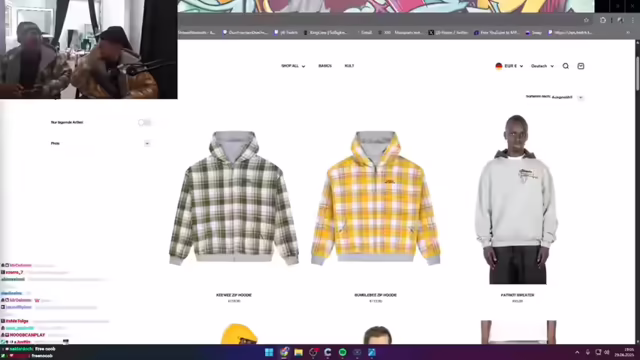Open the browser extensions puzzle icon
Screen dimensions: 640x360
603,20
